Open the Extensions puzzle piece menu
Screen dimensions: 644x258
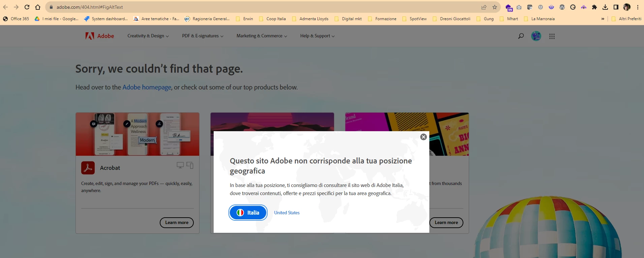click(x=594, y=7)
